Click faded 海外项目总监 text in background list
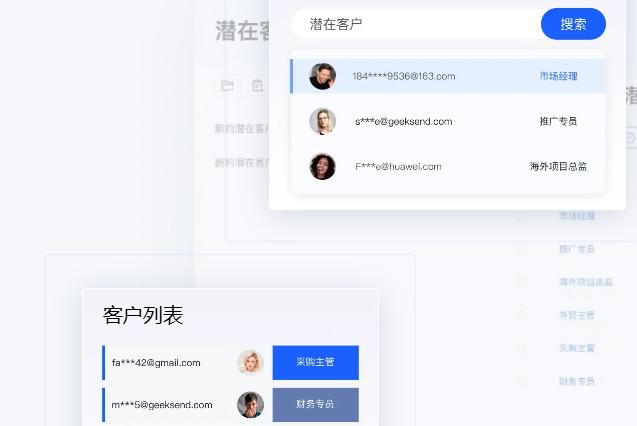The image size is (637, 426). coord(586,282)
